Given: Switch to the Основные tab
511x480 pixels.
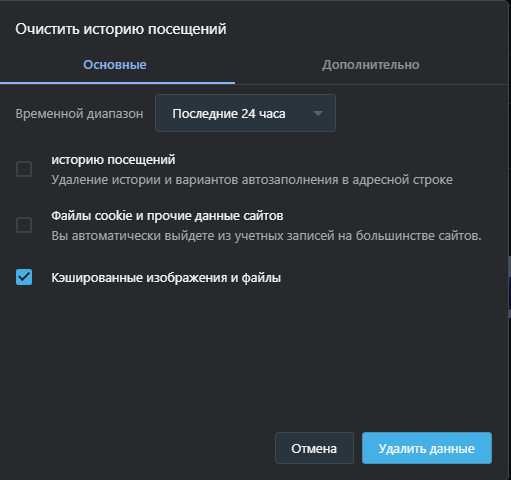Looking at the screenshot, I should point(115,65).
